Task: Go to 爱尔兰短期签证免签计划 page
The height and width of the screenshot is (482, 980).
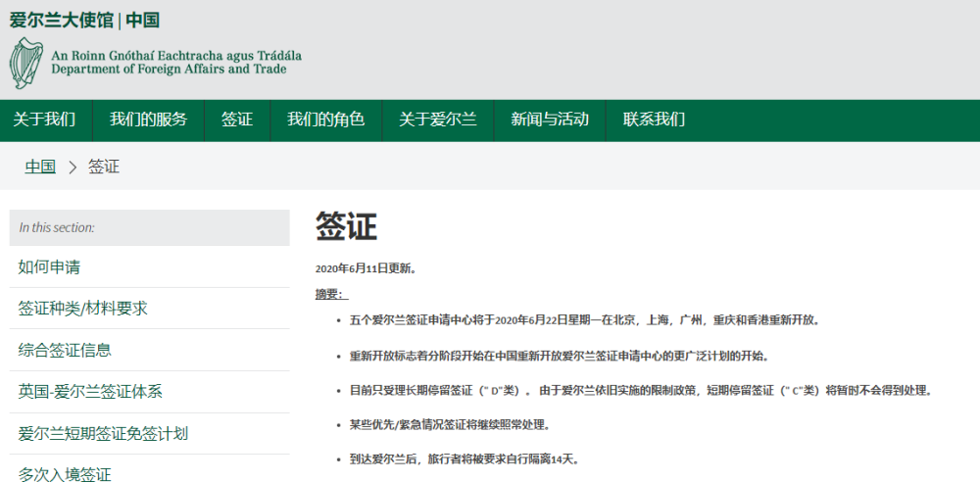Action: pos(103,433)
